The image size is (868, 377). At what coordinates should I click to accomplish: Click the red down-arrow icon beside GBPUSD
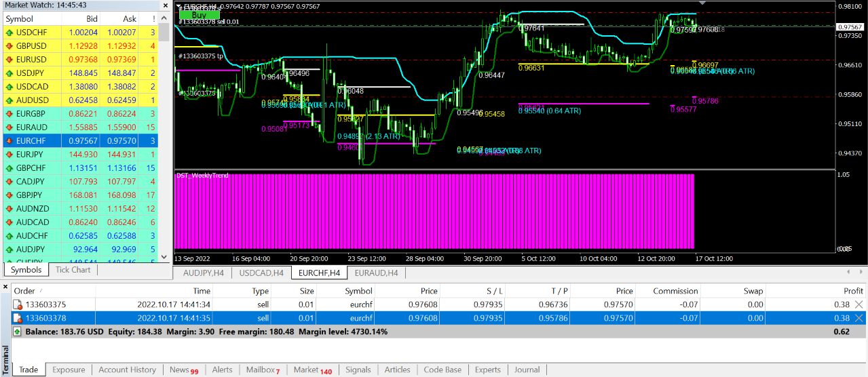[10, 45]
